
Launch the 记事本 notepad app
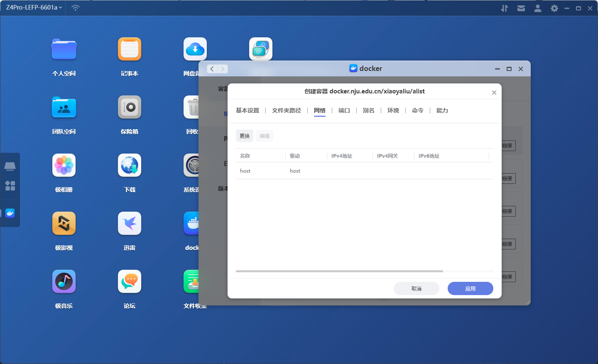tap(130, 50)
